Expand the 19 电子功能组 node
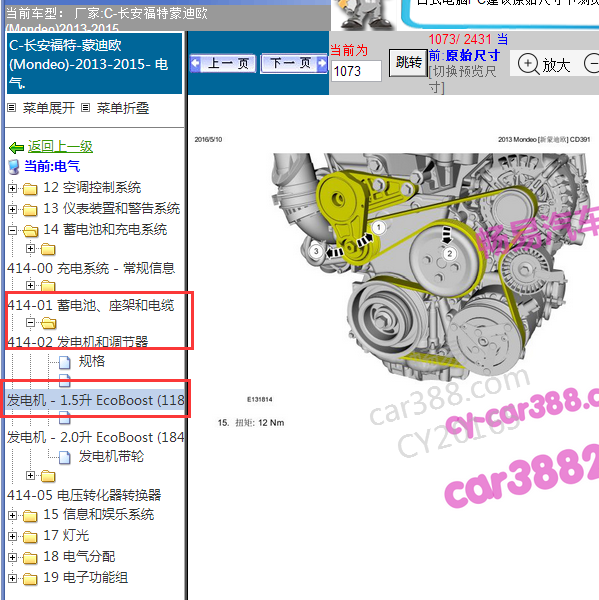Screen dimensions: 599x600 pyautogui.click(x=12, y=579)
